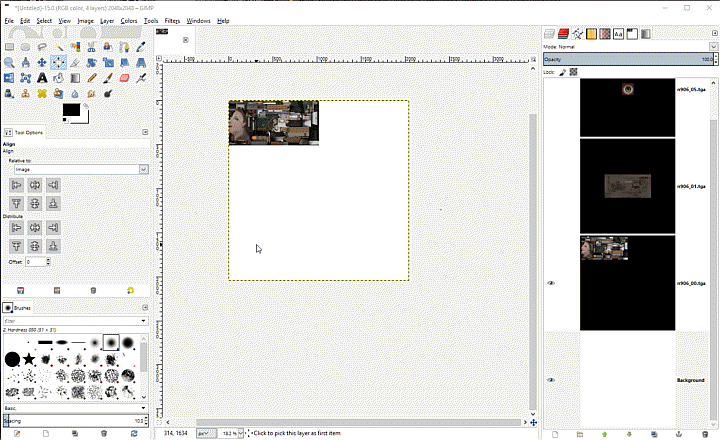Image resolution: width=720 pixels, height=440 pixels.
Task: Select the Rotate tool
Action: (92, 62)
